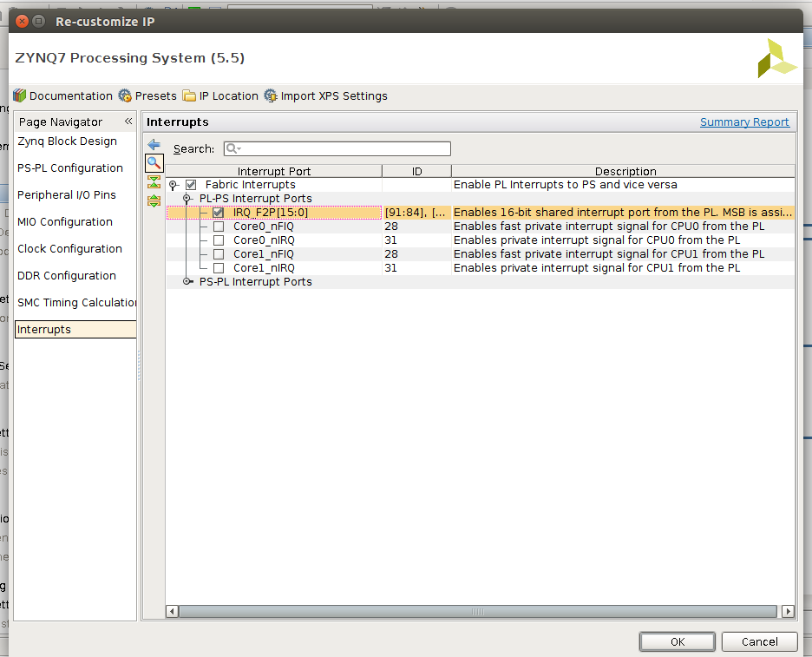
Task: Open Zynq Block Design page
Action: tap(67, 141)
